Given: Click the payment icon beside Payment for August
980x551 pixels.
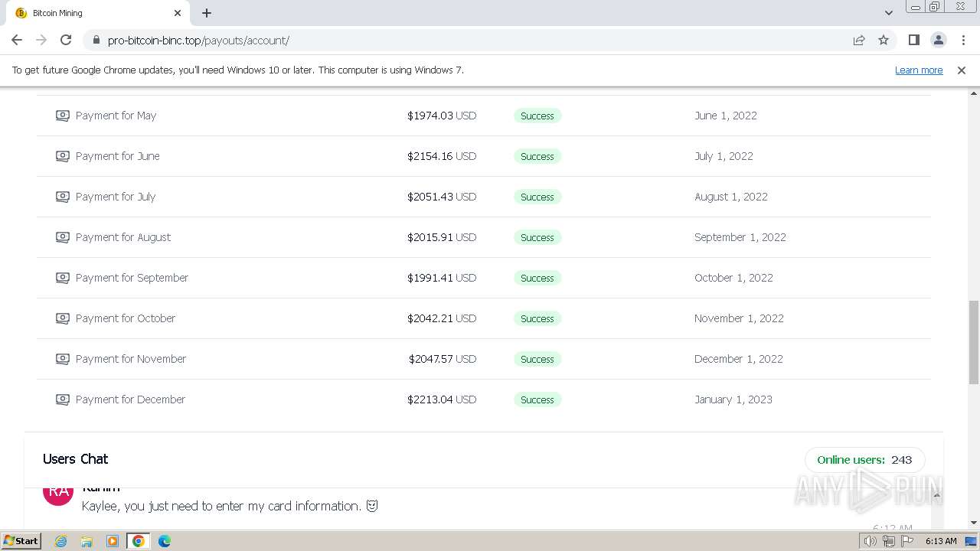Looking at the screenshot, I should [x=63, y=237].
